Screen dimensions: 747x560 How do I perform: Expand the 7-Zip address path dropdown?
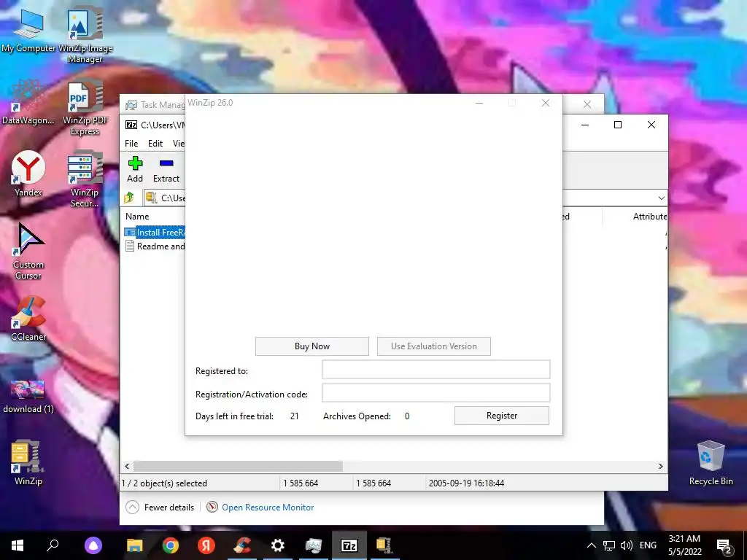[661, 198]
